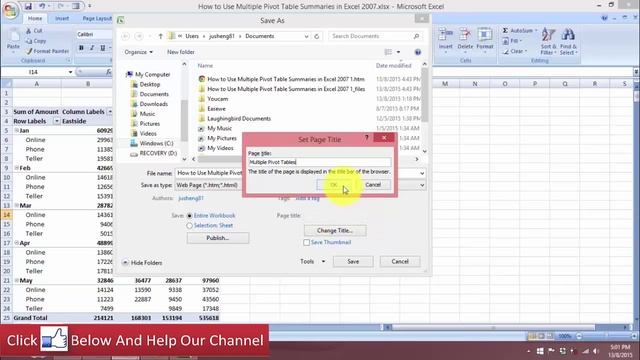
Task: Click the Office button in Excel
Action: 10,10
